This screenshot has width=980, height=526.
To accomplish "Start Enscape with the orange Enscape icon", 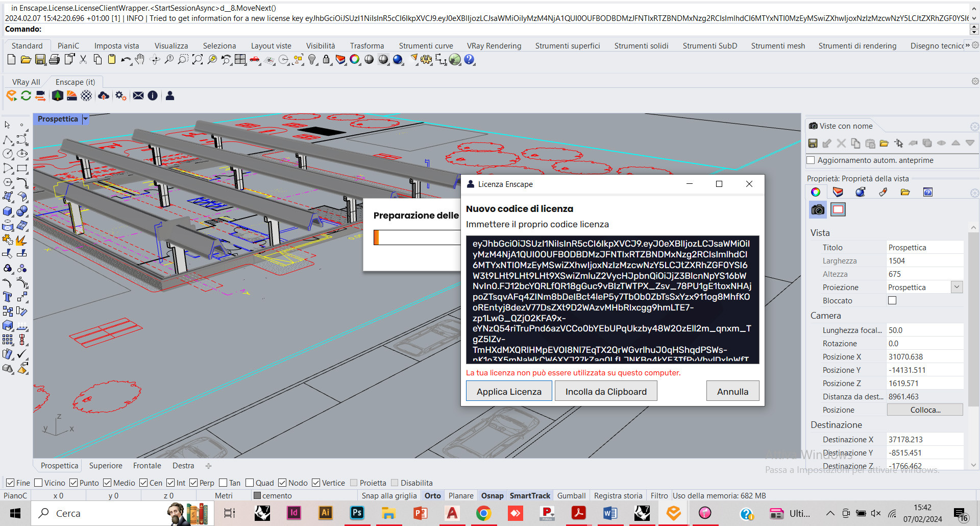I will [x=11, y=95].
